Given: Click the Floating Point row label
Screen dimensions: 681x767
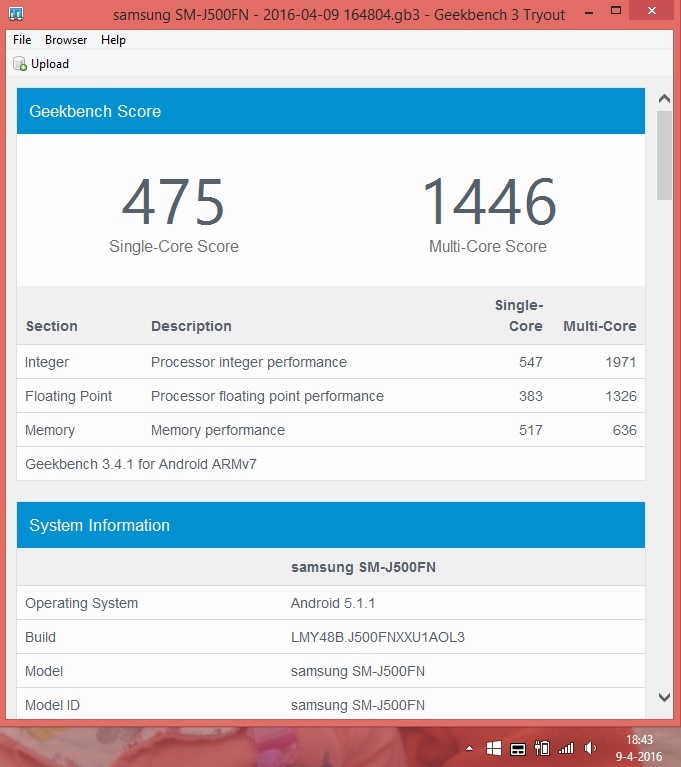Looking at the screenshot, I should point(68,396).
